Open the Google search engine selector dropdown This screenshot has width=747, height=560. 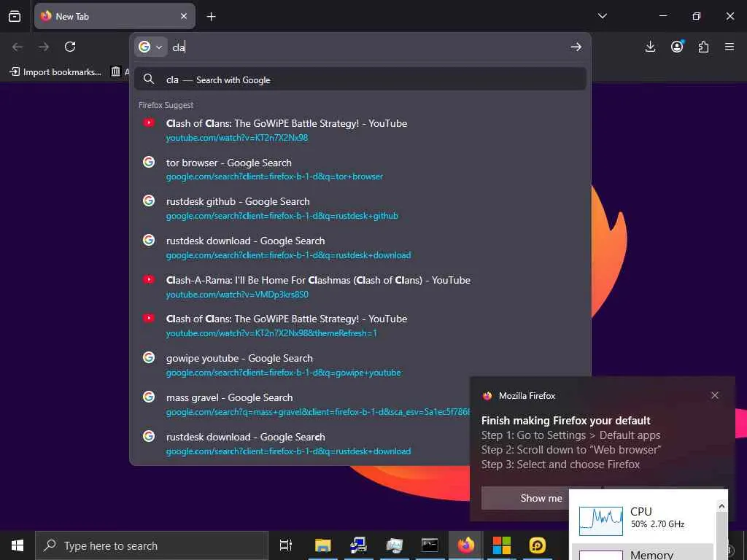[x=150, y=47]
